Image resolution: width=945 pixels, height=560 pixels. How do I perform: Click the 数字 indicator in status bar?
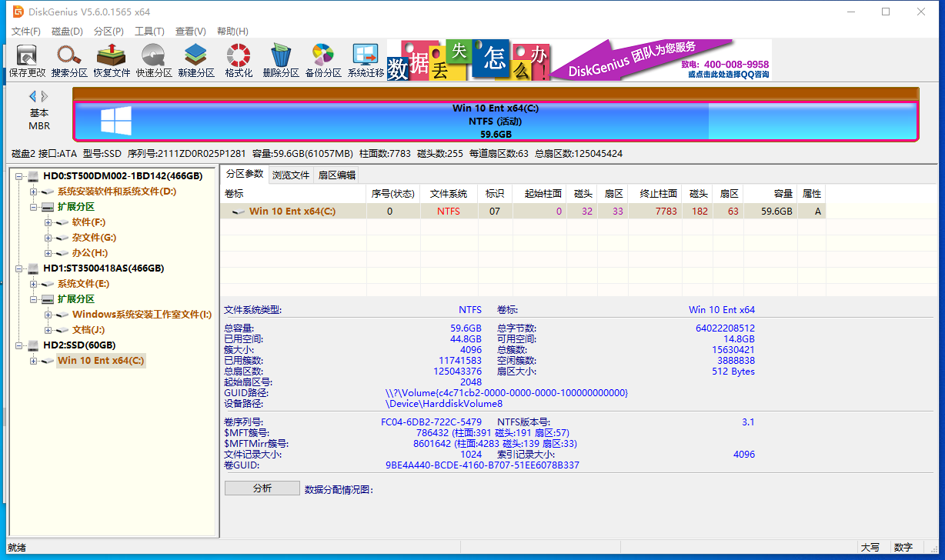[903, 548]
